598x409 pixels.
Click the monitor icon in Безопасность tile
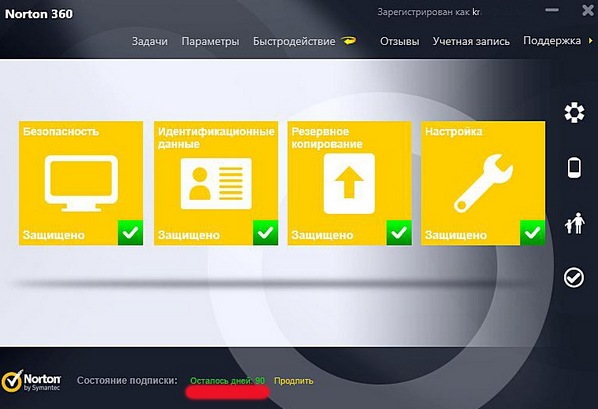[x=81, y=183]
